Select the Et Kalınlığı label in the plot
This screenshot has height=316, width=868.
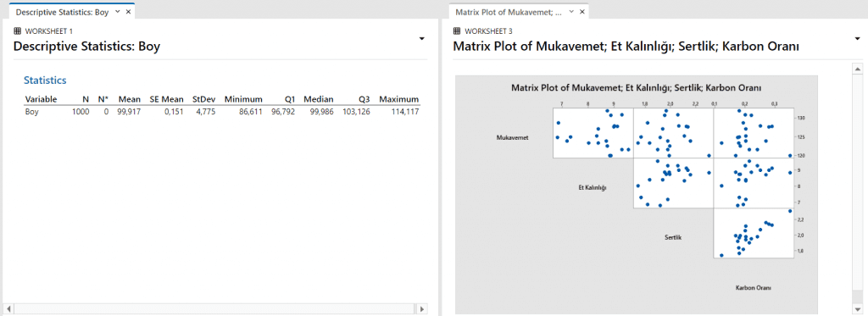point(593,187)
